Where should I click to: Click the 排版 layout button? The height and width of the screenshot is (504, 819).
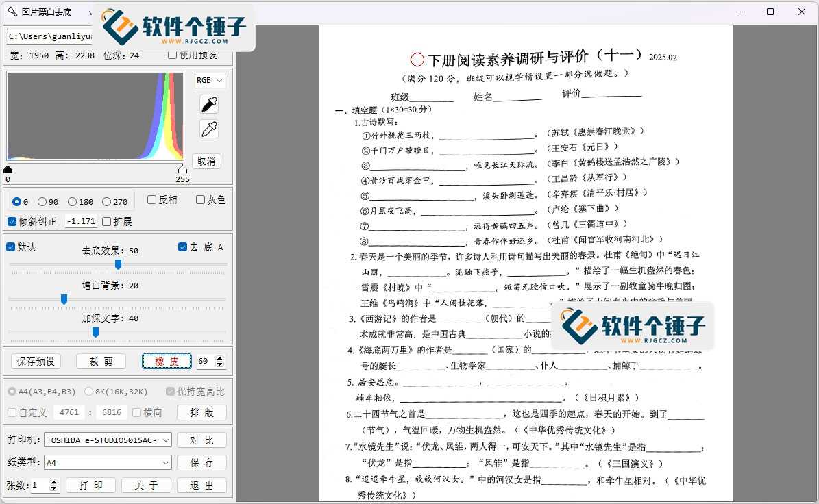pos(201,413)
